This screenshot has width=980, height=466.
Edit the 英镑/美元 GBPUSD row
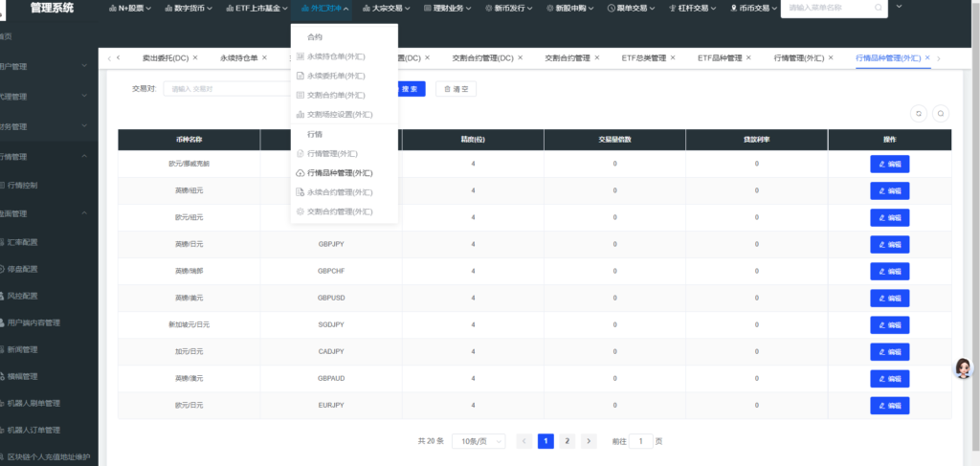tap(889, 298)
